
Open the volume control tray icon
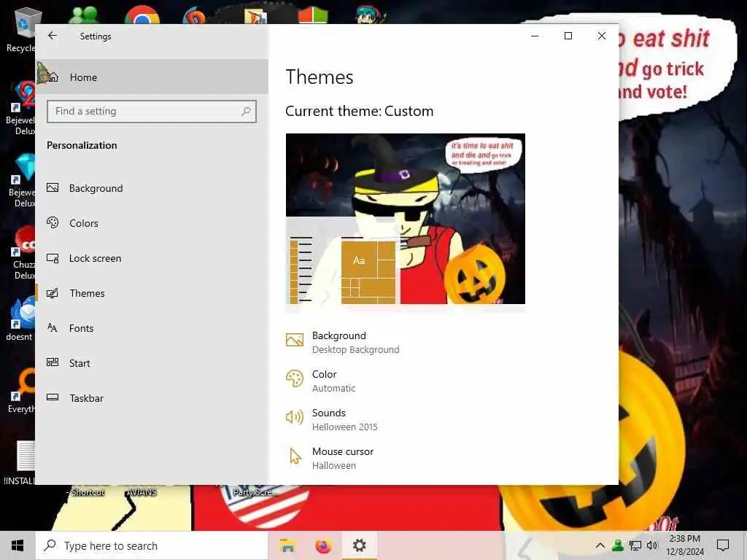(652, 545)
